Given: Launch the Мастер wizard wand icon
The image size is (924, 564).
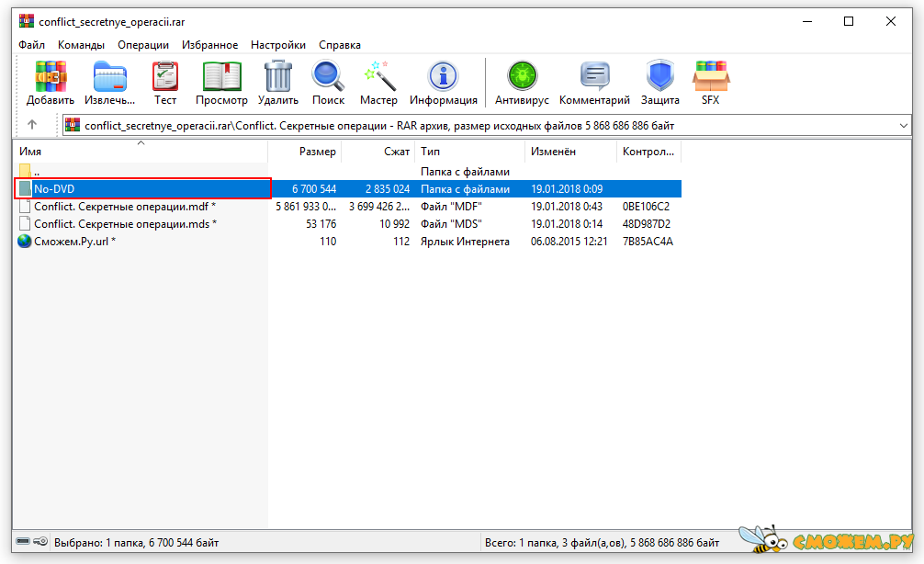Looking at the screenshot, I should pos(378,76).
